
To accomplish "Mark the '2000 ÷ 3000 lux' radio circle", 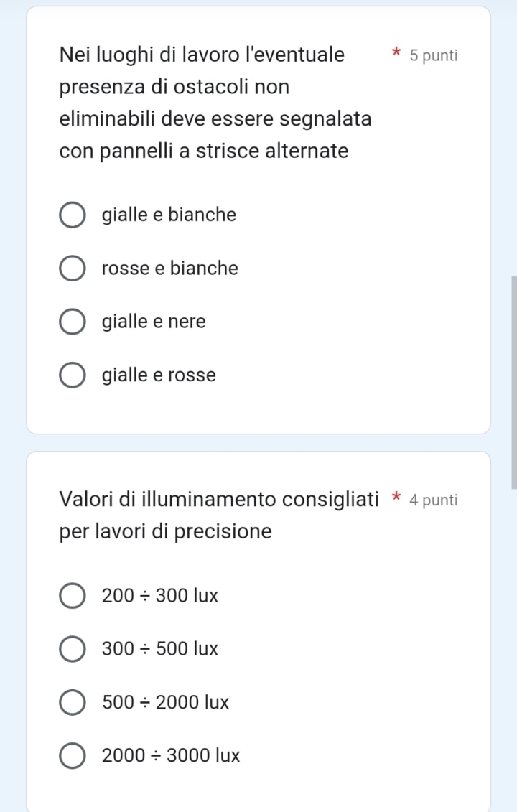I will point(72,756).
